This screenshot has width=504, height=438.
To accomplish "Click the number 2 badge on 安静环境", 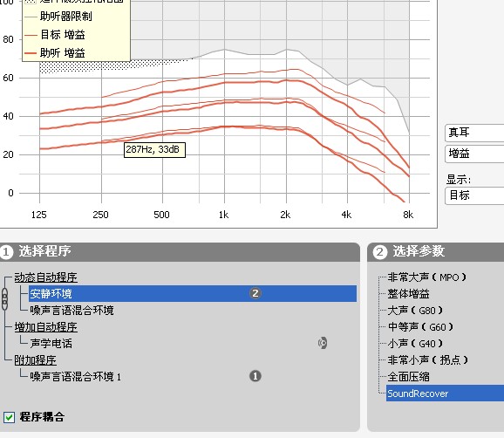I will [255, 293].
